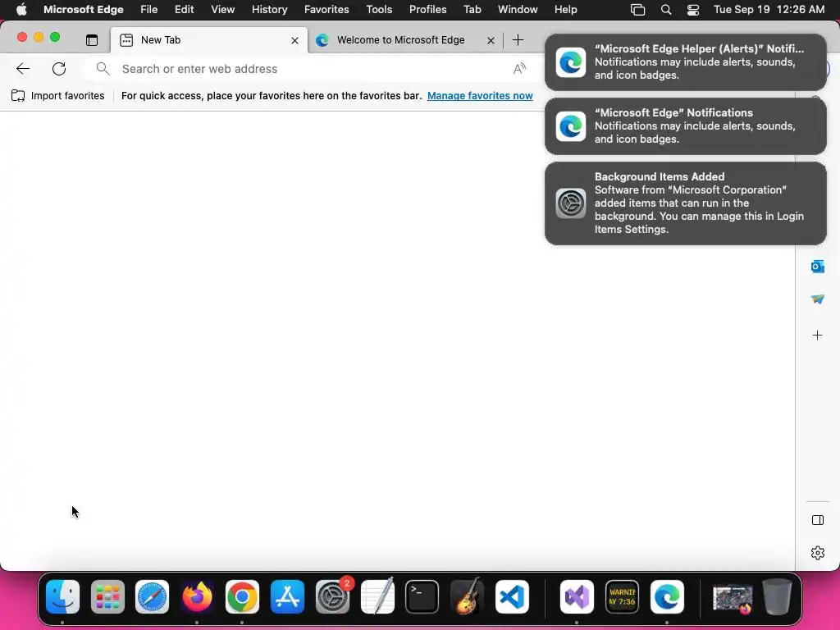Add a sidebar app with plus icon
Viewport: 840px width, 630px height.
click(818, 336)
